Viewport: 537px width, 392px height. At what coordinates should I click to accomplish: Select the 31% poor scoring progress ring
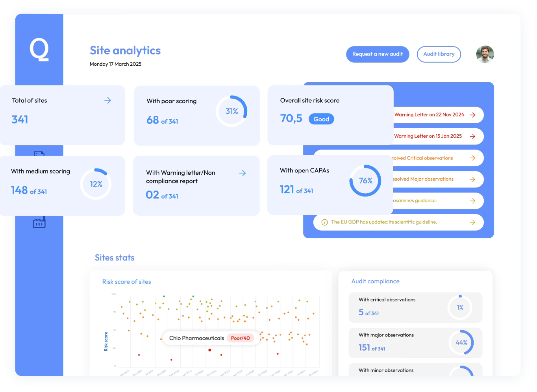[x=231, y=111]
